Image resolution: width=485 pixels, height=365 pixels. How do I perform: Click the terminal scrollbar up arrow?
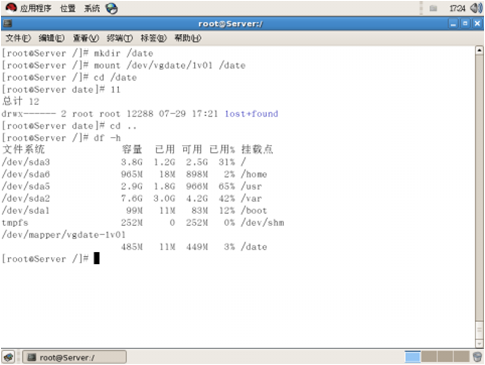click(479, 50)
